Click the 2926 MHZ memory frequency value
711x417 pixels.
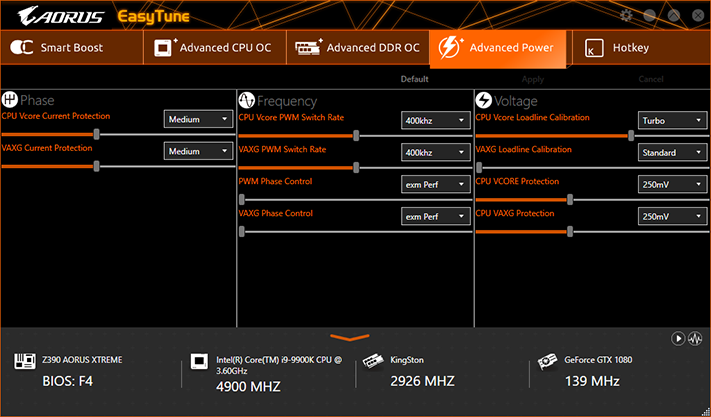click(422, 381)
